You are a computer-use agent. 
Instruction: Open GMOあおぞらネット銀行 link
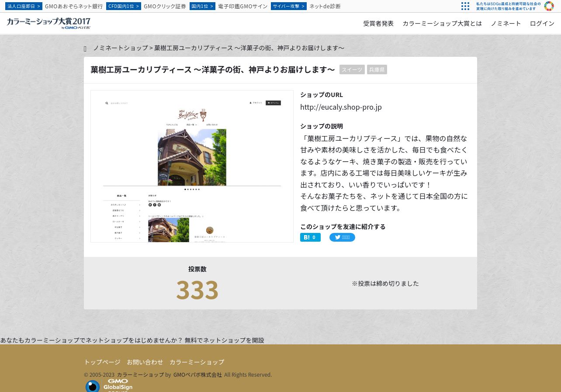74,6
